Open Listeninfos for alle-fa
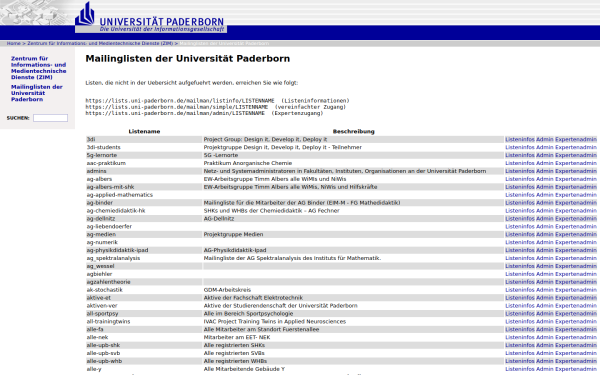 (520, 329)
